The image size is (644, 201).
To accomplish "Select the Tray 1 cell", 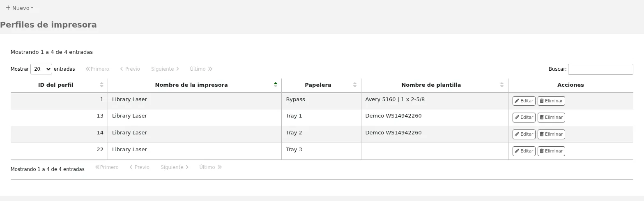I will pos(321,118).
